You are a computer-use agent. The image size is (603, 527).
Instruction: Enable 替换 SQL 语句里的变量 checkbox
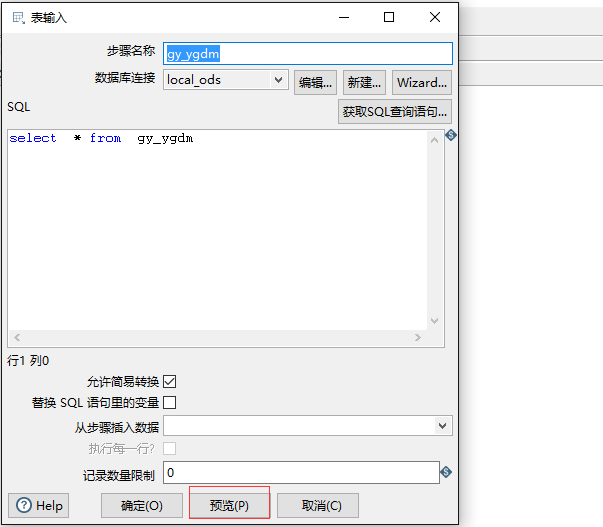click(170, 402)
